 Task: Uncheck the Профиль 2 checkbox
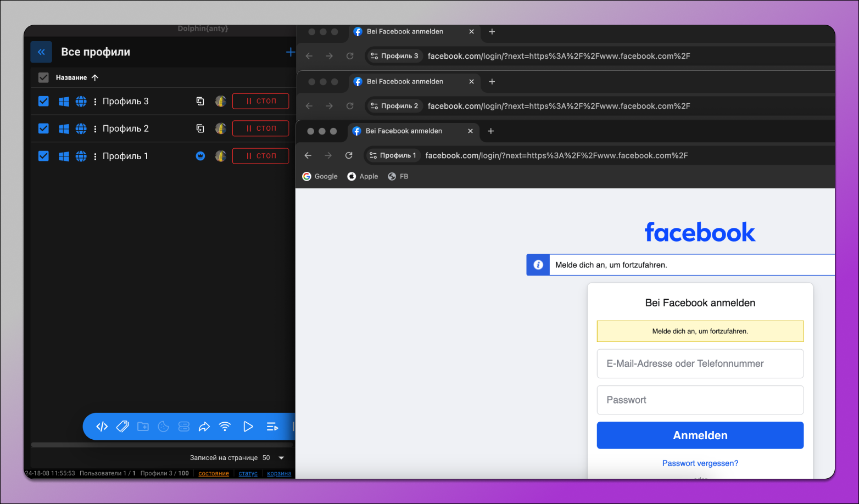(43, 128)
